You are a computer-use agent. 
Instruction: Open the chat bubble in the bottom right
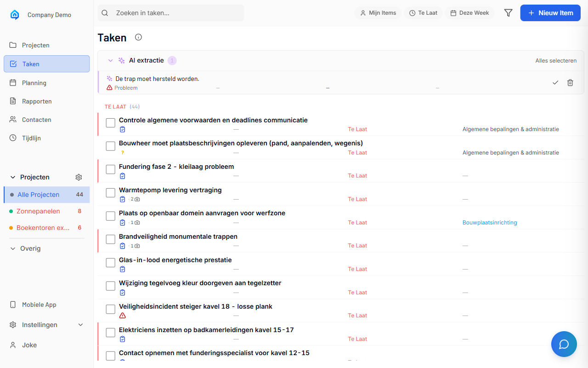pos(564,344)
